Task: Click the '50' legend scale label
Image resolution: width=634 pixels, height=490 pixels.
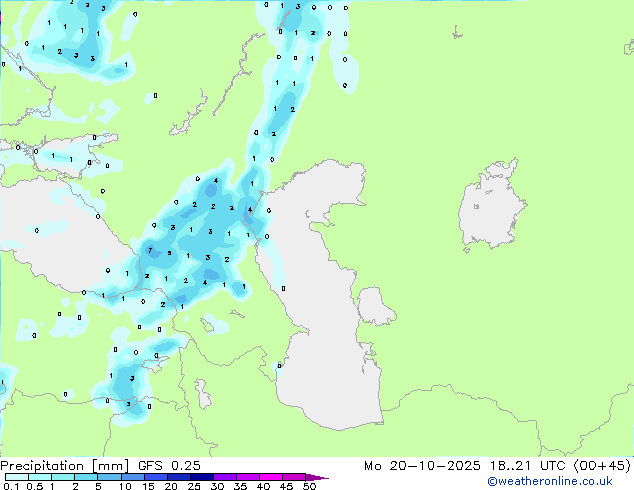Action: point(309,486)
